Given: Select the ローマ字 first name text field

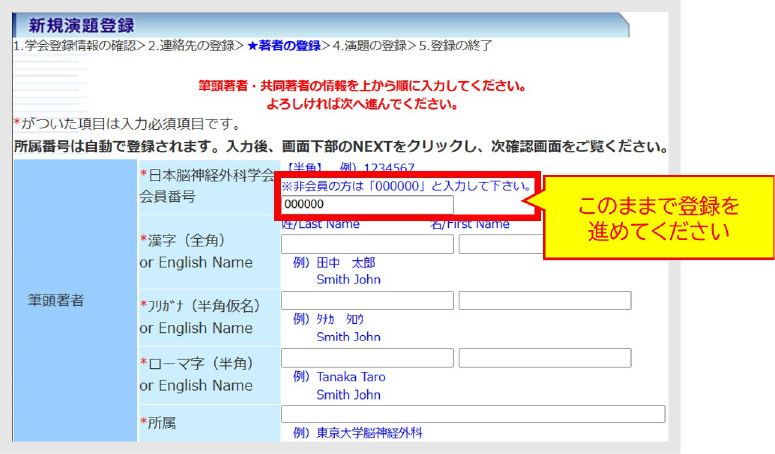Looking at the screenshot, I should pyautogui.click(x=545, y=358).
